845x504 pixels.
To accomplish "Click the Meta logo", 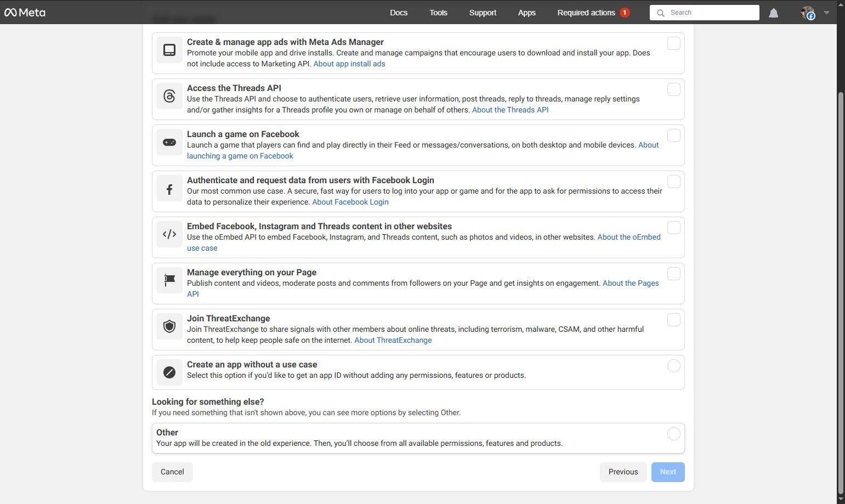I will pyautogui.click(x=25, y=12).
